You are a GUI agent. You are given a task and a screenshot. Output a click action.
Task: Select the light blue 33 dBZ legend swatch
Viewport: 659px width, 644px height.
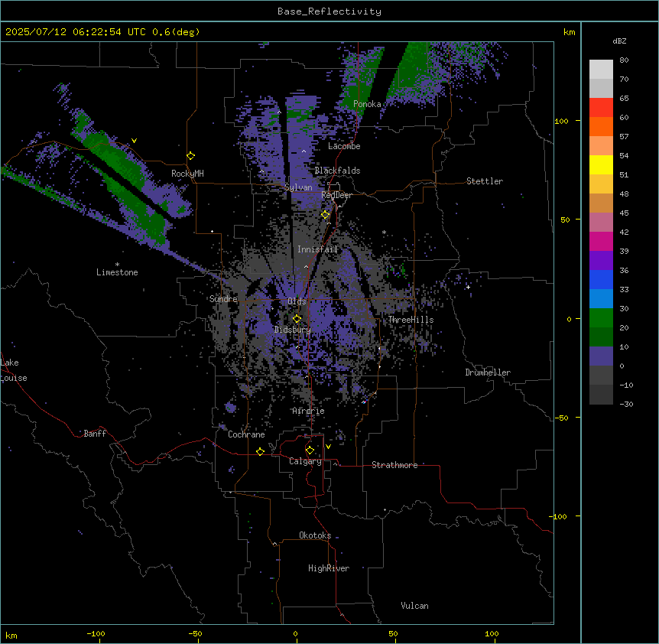click(601, 299)
